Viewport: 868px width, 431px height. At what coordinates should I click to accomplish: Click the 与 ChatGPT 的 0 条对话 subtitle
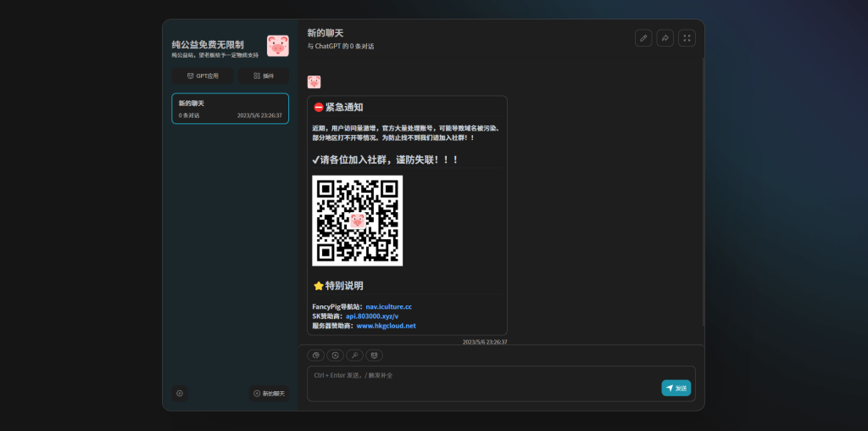341,47
